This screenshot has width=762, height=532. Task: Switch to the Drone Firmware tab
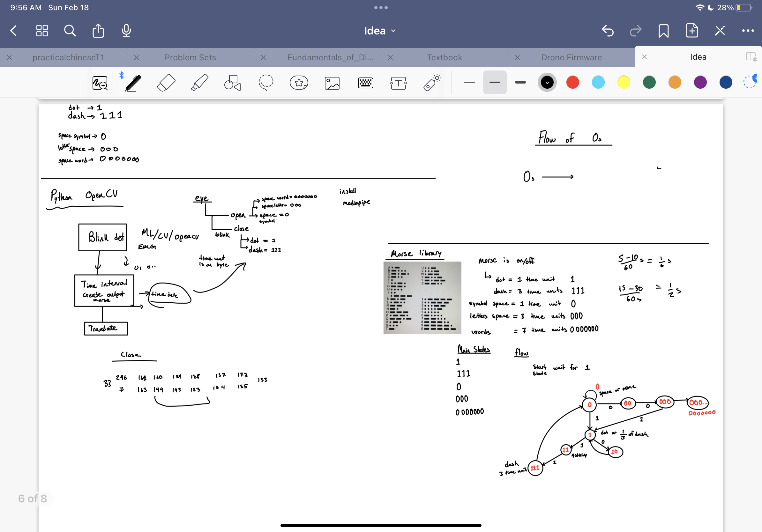pyautogui.click(x=571, y=57)
